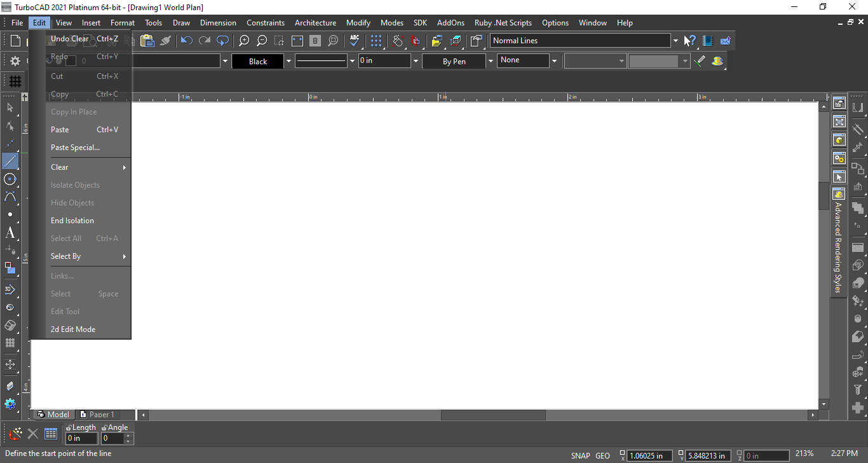
Task: Click the Undo arrow toolbar icon
Action: (x=186, y=41)
